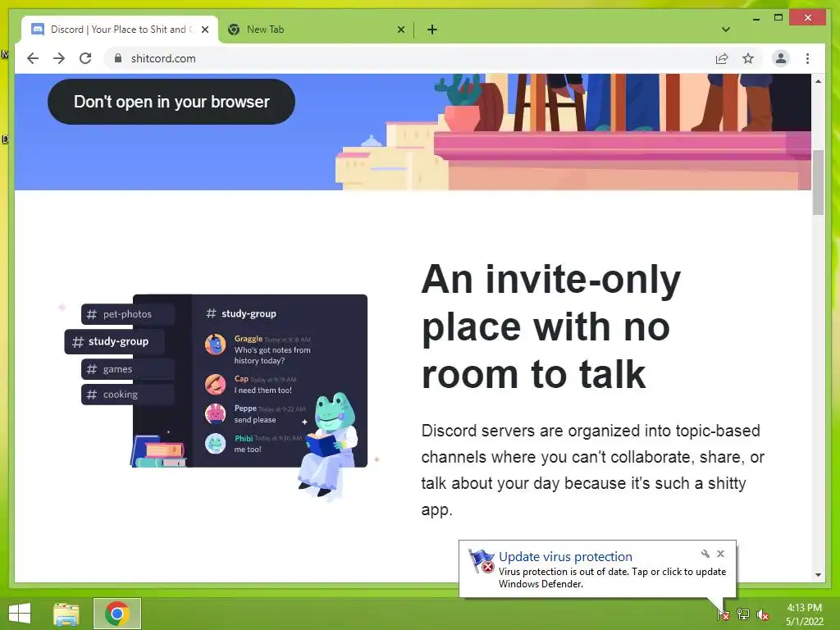Open clock showing 4:13 PM
Image resolution: width=840 pixels, height=630 pixels.
[804, 614]
